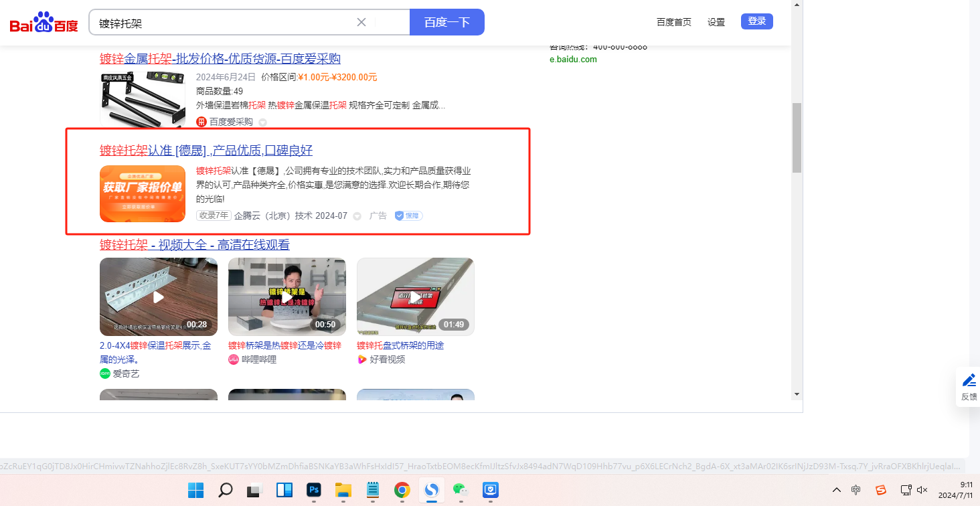Click the 广告 ad label

click(378, 216)
